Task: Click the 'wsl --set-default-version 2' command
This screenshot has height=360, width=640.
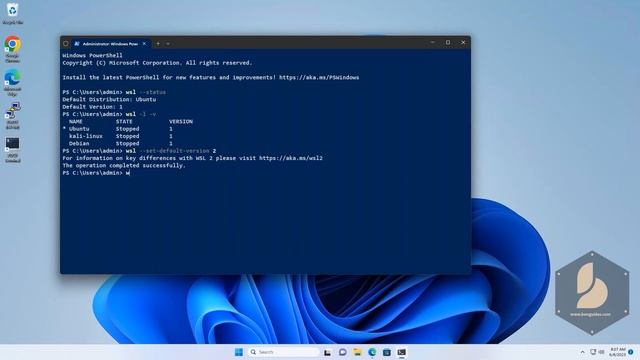Action: pyautogui.click(x=171, y=151)
